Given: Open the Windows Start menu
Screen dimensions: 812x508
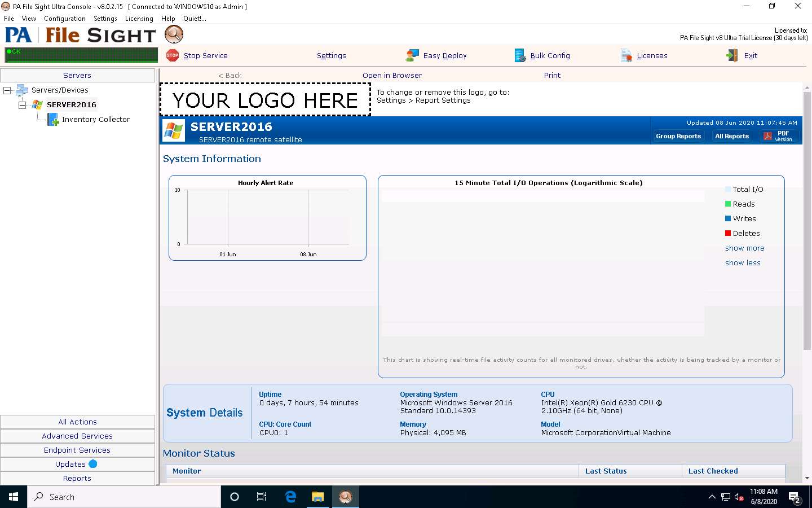Looking at the screenshot, I should pos(14,497).
